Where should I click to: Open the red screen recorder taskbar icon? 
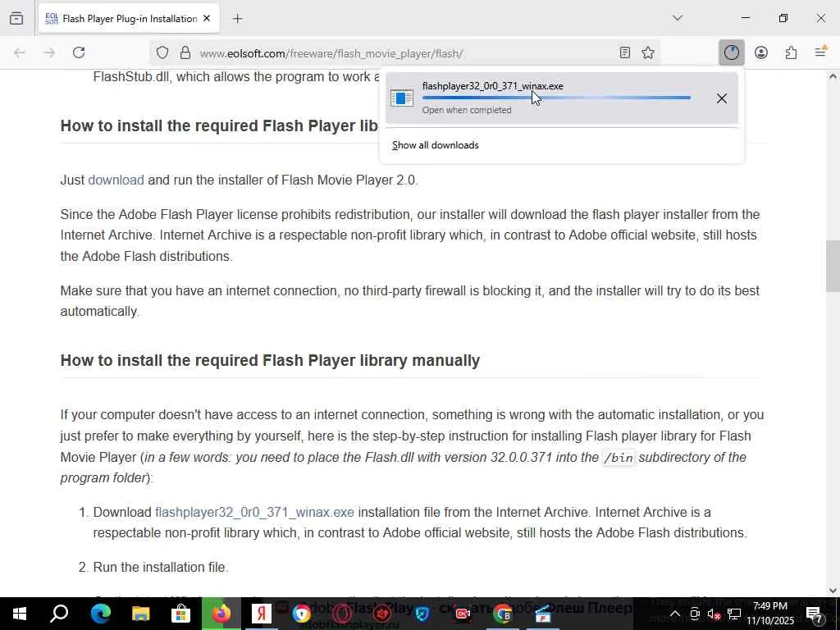463,614
